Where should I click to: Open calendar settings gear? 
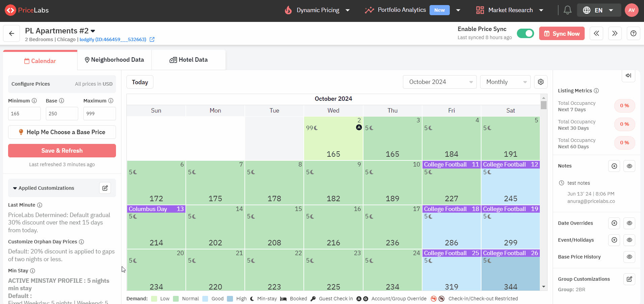click(541, 82)
